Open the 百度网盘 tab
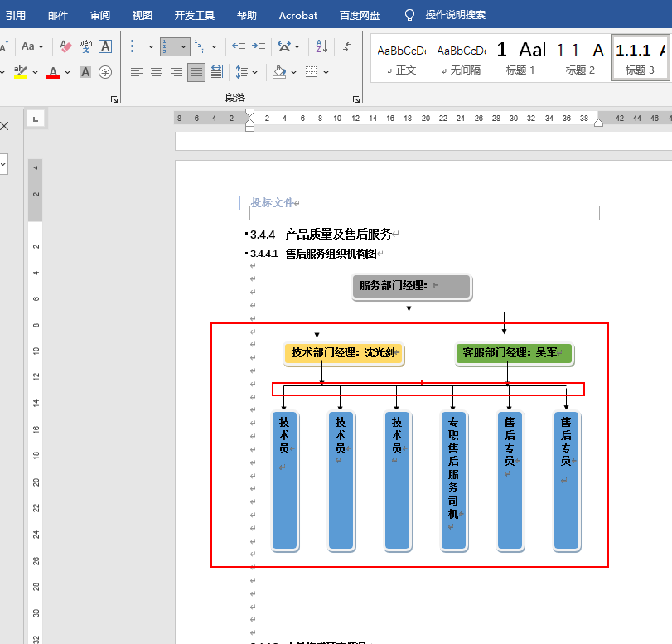The image size is (672, 644). (359, 16)
